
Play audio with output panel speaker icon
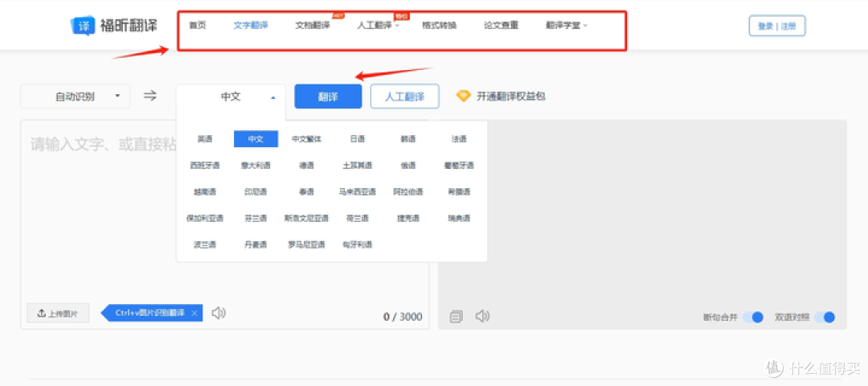483,316
